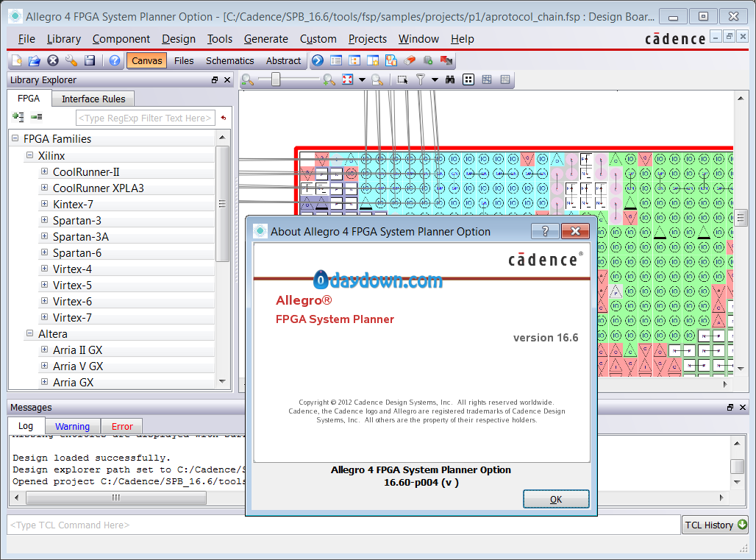This screenshot has width=756, height=560.
Task: Open the Generate menu
Action: pyautogui.click(x=265, y=39)
